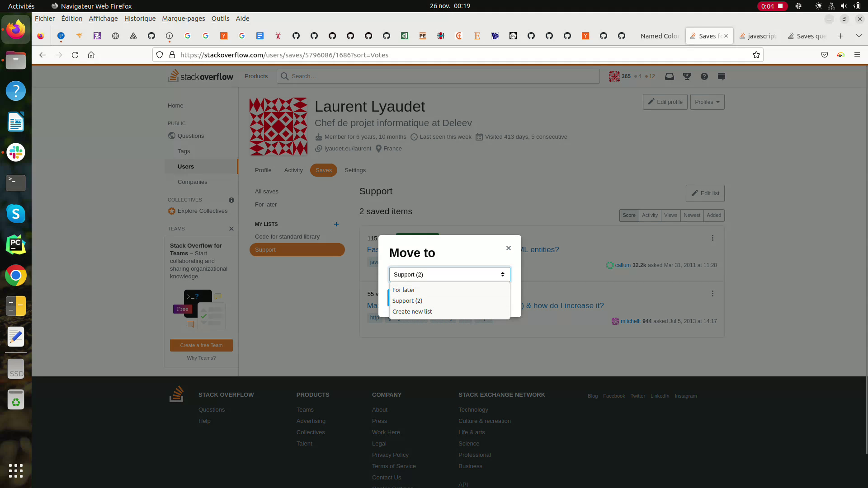Select the Saves profile tab
868x488 pixels.
click(324, 170)
